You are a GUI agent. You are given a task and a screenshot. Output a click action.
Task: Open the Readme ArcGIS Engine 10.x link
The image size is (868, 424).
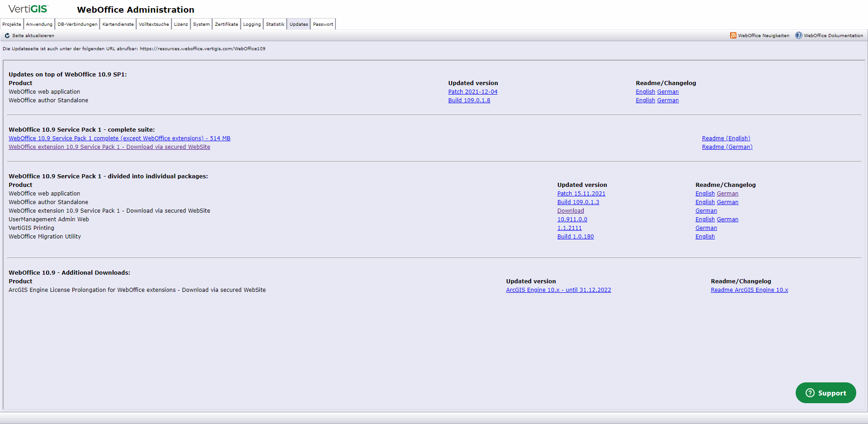(x=749, y=290)
